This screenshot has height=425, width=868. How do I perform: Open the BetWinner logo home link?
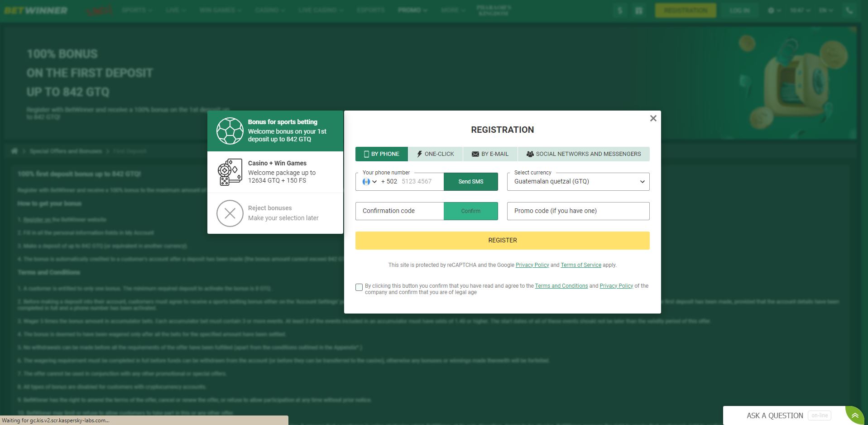(36, 10)
